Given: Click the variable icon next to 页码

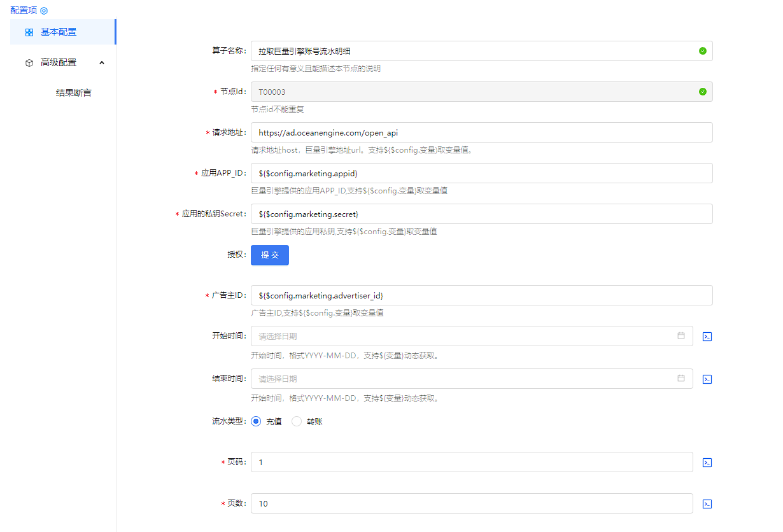Looking at the screenshot, I should [x=707, y=463].
